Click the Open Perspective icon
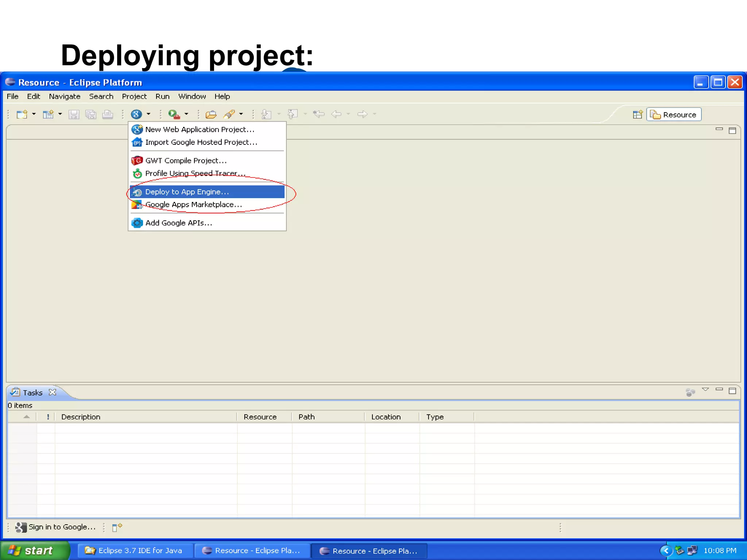Screen dimensions: 747x560 638,114
